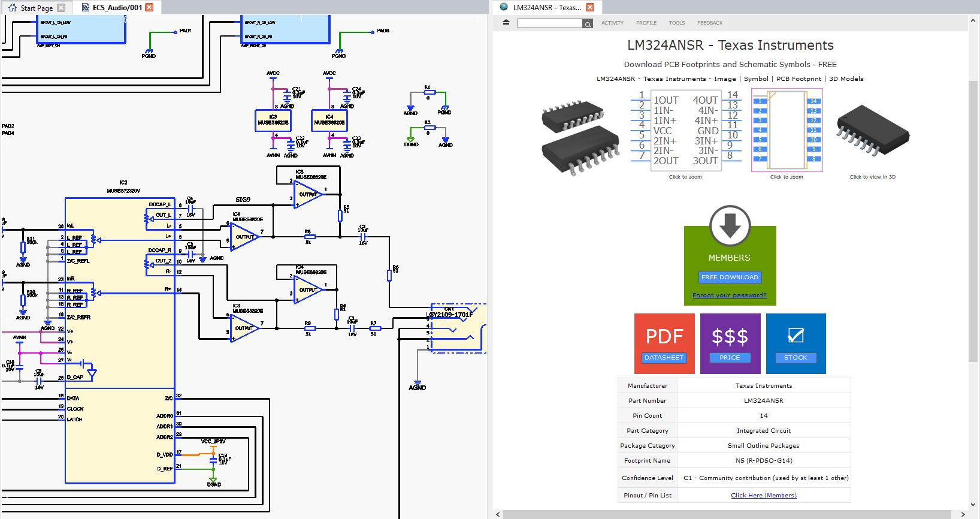The image size is (980, 519).
Task: Click 'Click to zoom' under the footprint
Action: [787, 177]
